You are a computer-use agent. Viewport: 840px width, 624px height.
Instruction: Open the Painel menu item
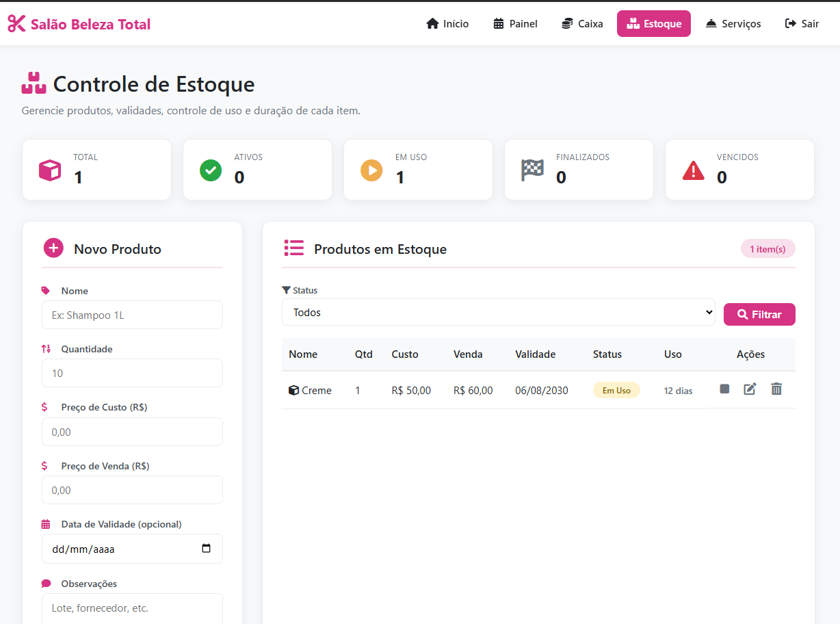[515, 24]
